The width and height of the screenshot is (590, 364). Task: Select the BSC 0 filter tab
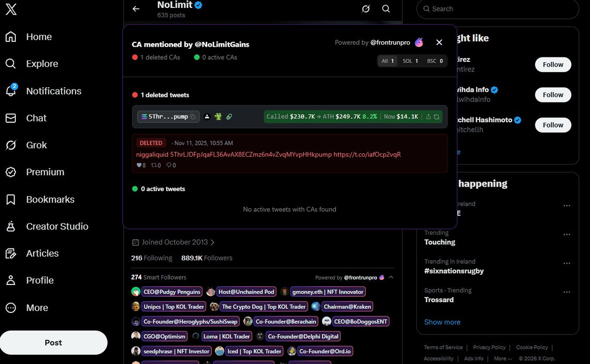click(x=435, y=61)
